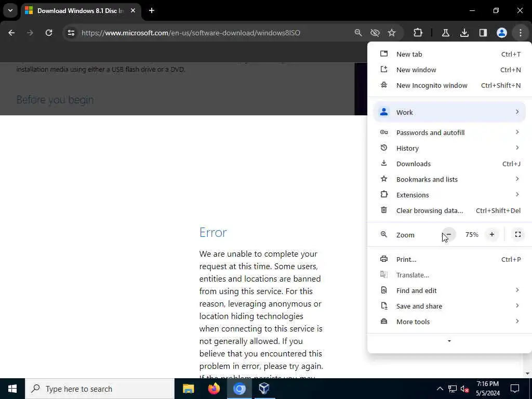Viewport: 532px width, 399px height.
Task: Click the muted volume icon in tray
Action: (465, 389)
